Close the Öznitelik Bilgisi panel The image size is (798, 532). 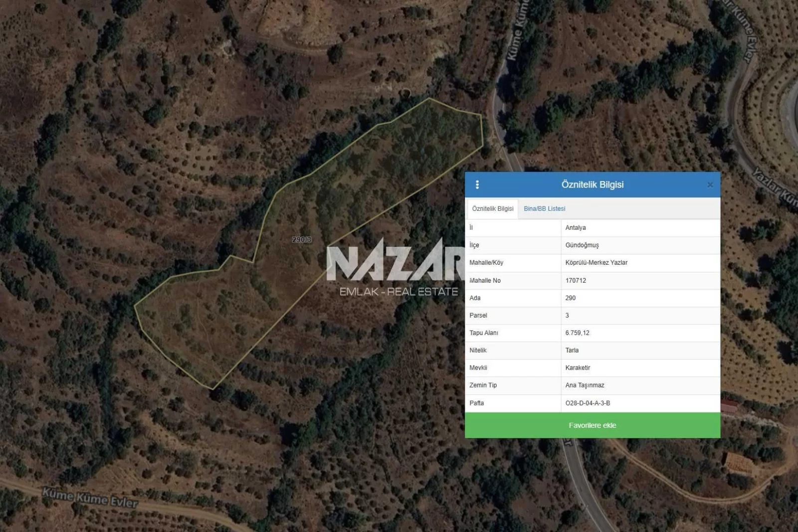click(x=710, y=185)
